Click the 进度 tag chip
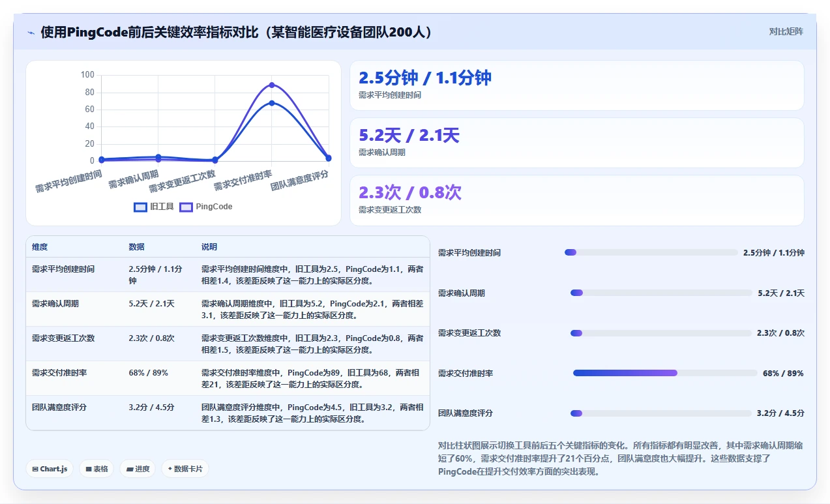 (x=138, y=469)
